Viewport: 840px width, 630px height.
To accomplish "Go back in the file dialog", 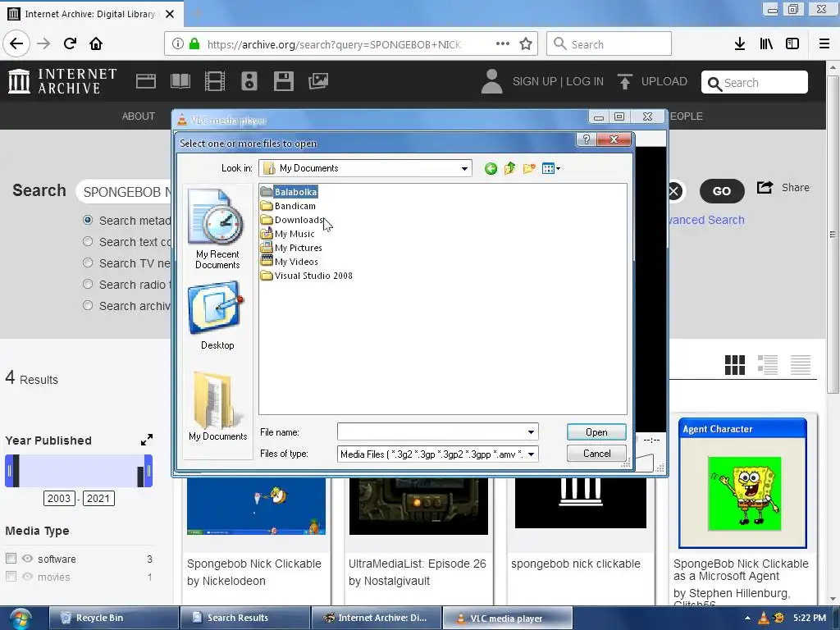I will click(x=491, y=169).
